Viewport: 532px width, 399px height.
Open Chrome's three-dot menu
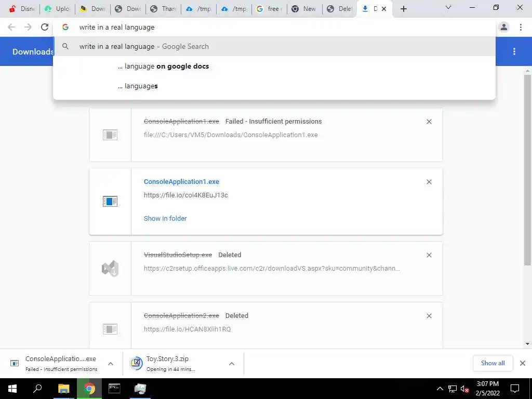(521, 27)
